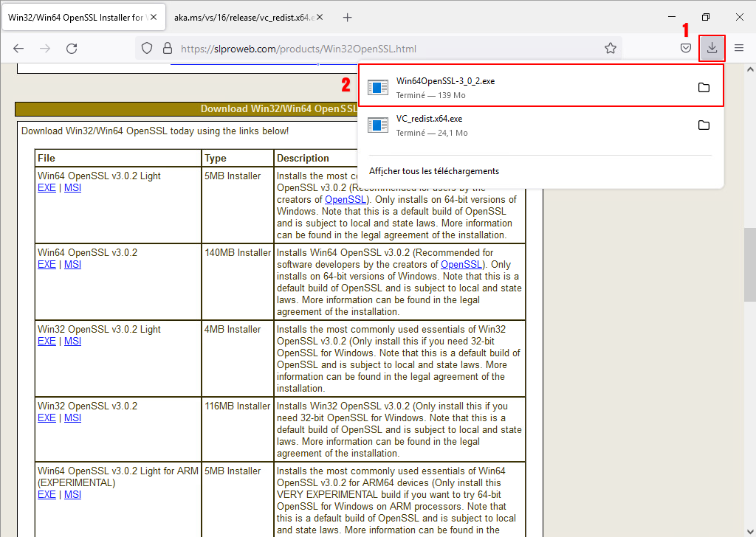Click Afficher tous les téléchargements

pos(434,171)
